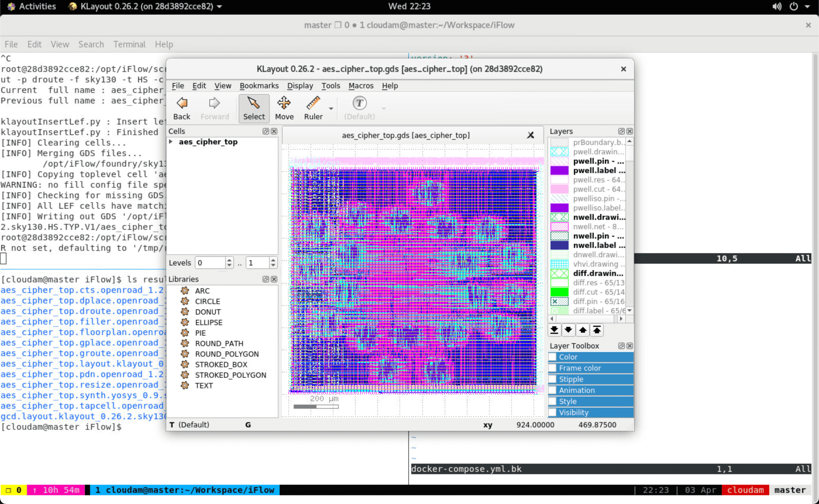This screenshot has height=504, width=819.
Task: Open KLayout File menu
Action: coord(178,86)
